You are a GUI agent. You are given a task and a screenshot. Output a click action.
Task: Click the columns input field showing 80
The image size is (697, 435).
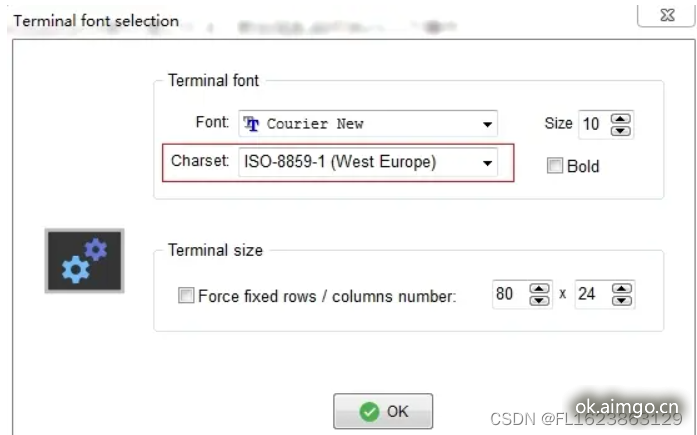click(507, 294)
